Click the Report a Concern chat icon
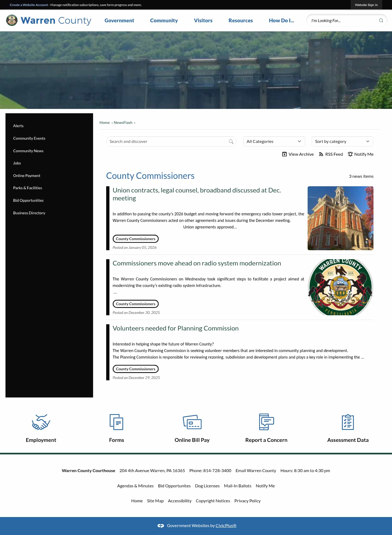 click(266, 422)
